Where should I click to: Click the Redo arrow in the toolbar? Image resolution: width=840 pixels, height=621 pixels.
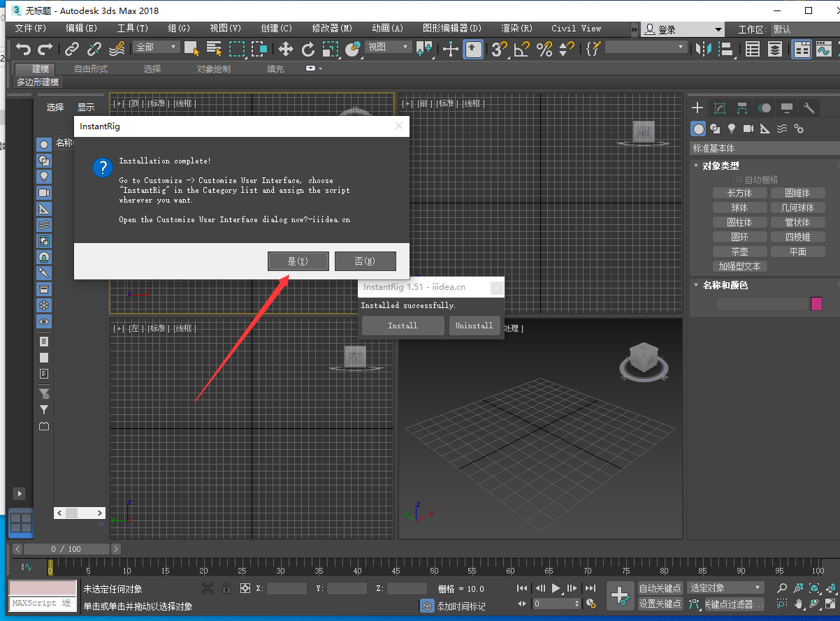[45, 49]
